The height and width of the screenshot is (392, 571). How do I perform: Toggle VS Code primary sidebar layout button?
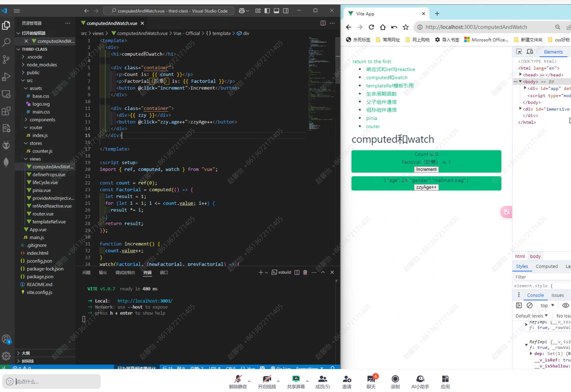(267, 11)
